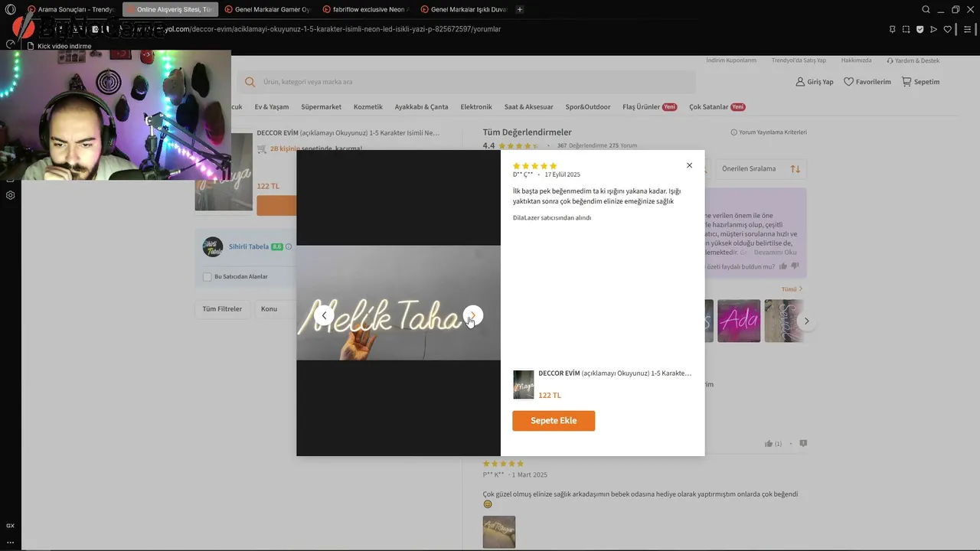The width and height of the screenshot is (980, 551).
Task: Open P** K** review photo thumbnail
Action: (499, 532)
